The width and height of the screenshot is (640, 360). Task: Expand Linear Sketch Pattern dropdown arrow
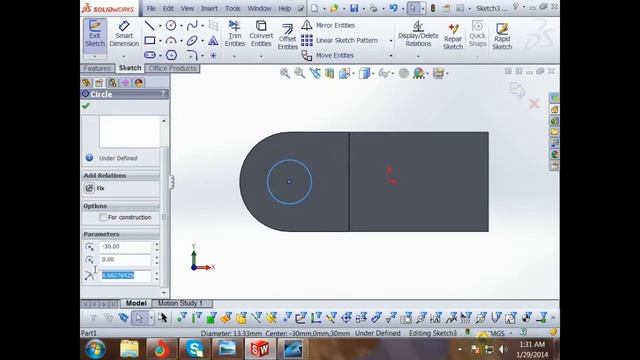click(391, 41)
